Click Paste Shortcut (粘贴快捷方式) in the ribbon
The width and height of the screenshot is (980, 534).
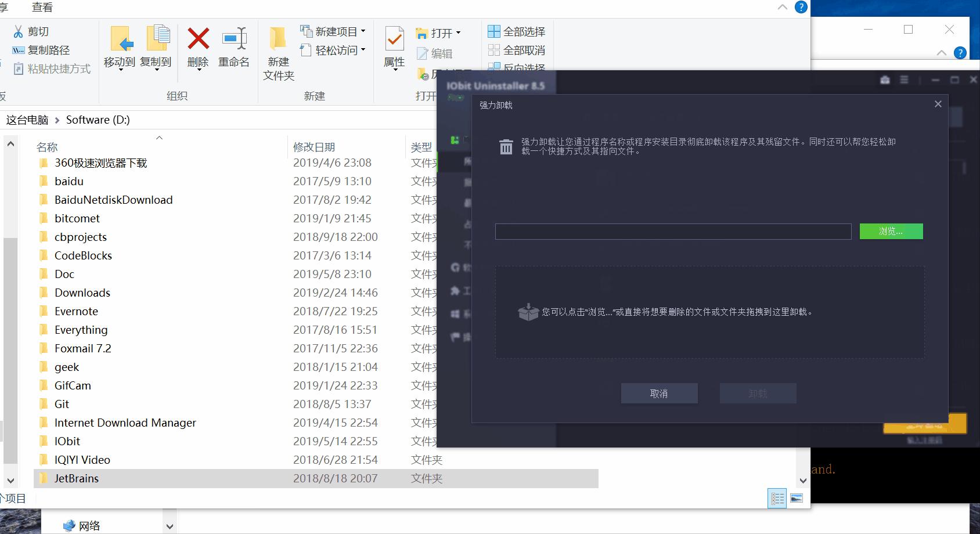click(52, 68)
